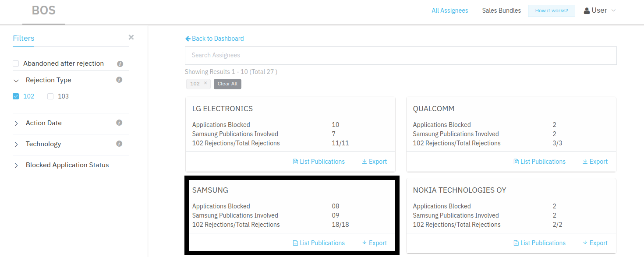The image size is (644, 257).
Task: Click NOKIA TECHNOLOGIES OY card title
Action: coord(460,190)
